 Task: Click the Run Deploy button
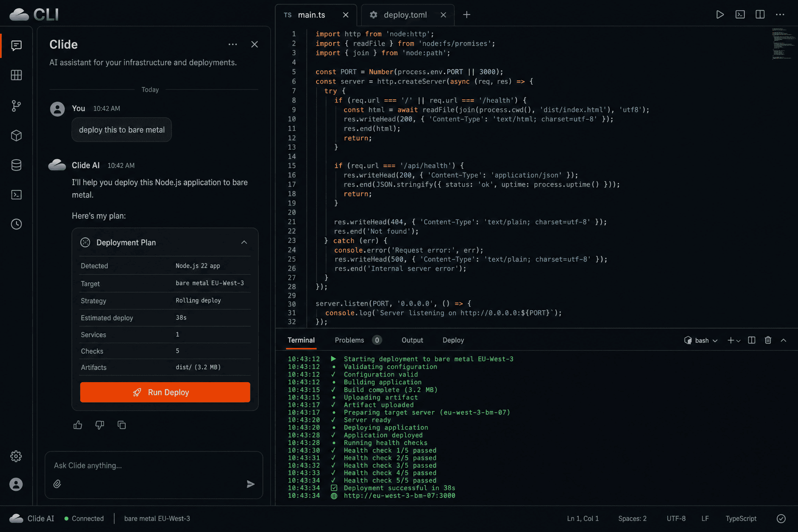tap(165, 392)
